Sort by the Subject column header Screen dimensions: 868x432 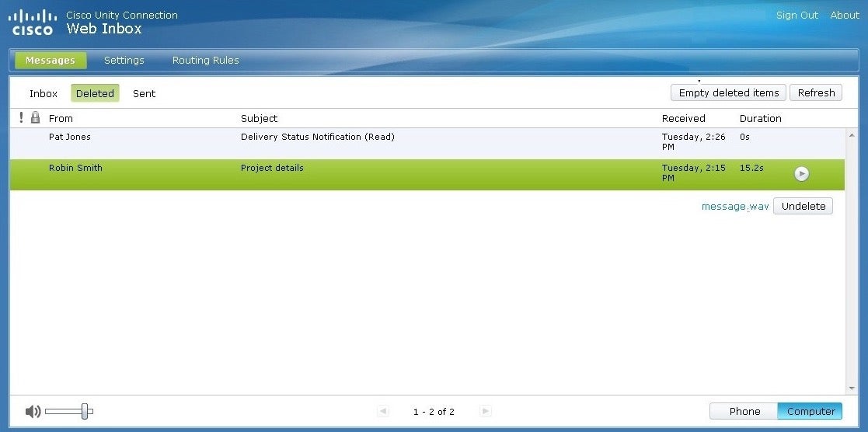pos(259,119)
